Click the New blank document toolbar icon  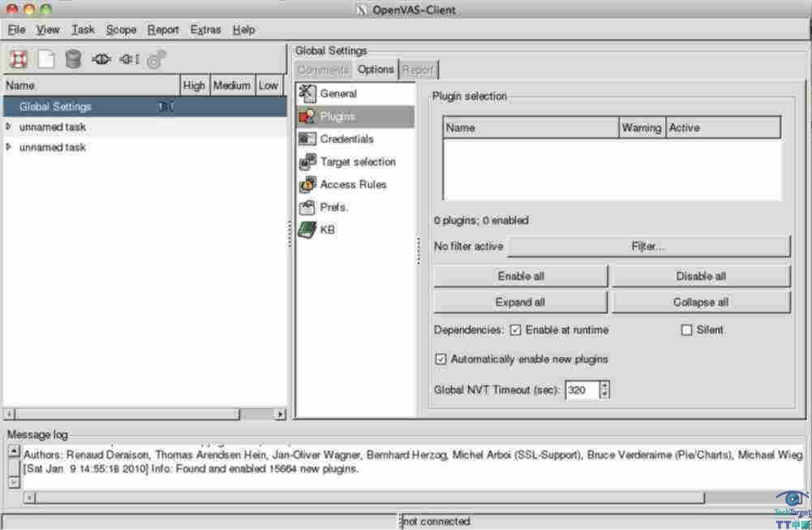tap(46, 59)
